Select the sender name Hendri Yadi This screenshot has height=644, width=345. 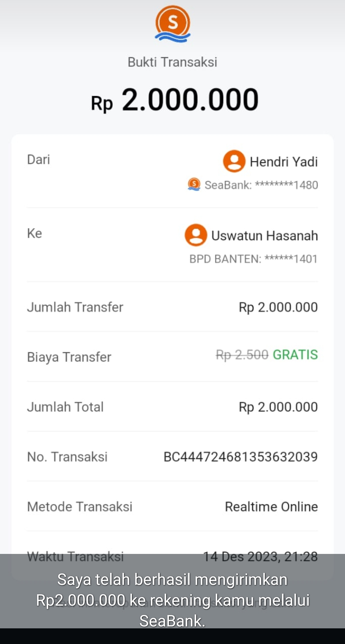click(284, 162)
